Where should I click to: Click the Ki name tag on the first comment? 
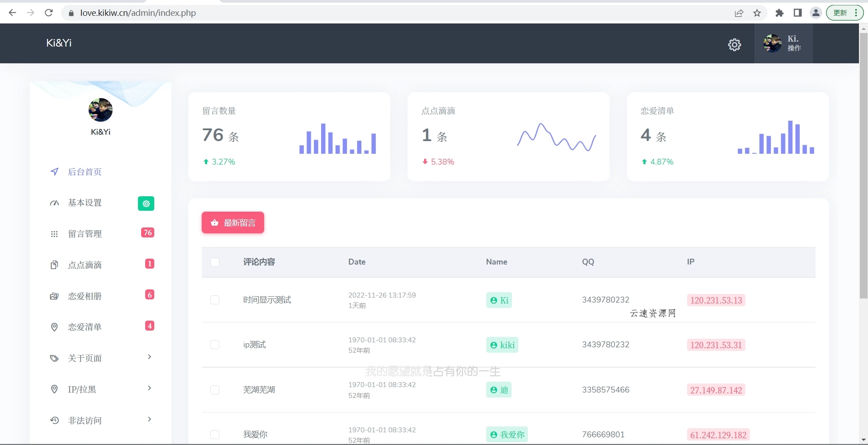[499, 300]
